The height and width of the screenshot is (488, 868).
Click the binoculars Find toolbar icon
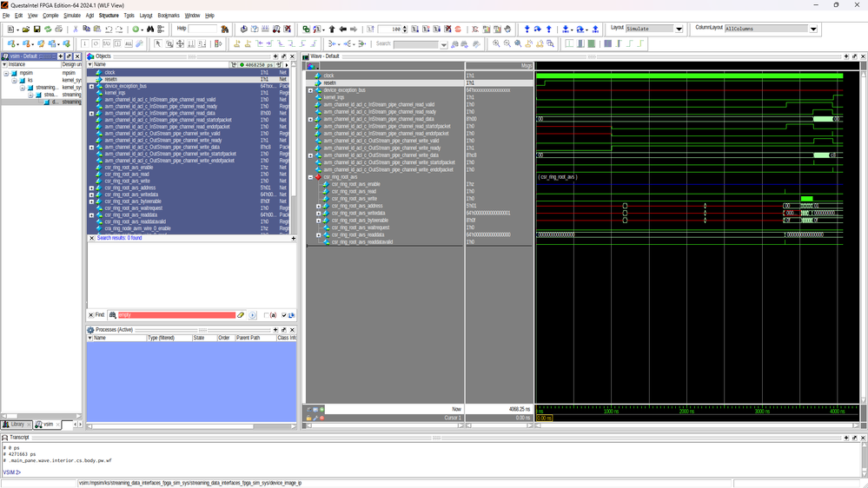pyautogui.click(x=150, y=30)
